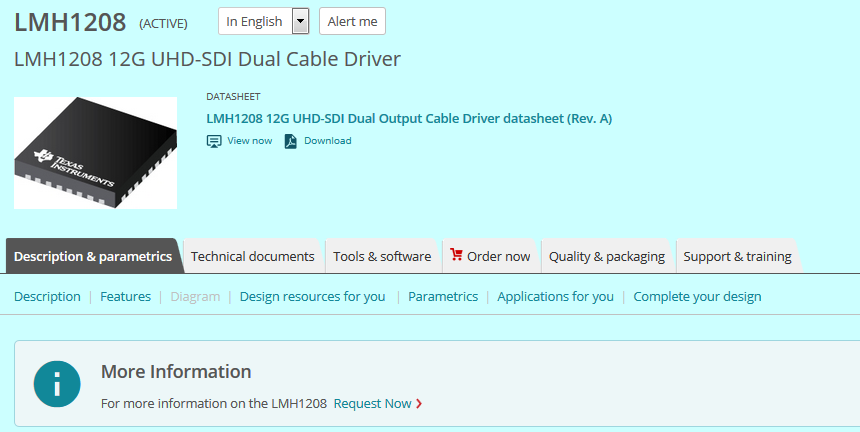Jump to the Parametrics section link
860x432 pixels.
click(443, 297)
